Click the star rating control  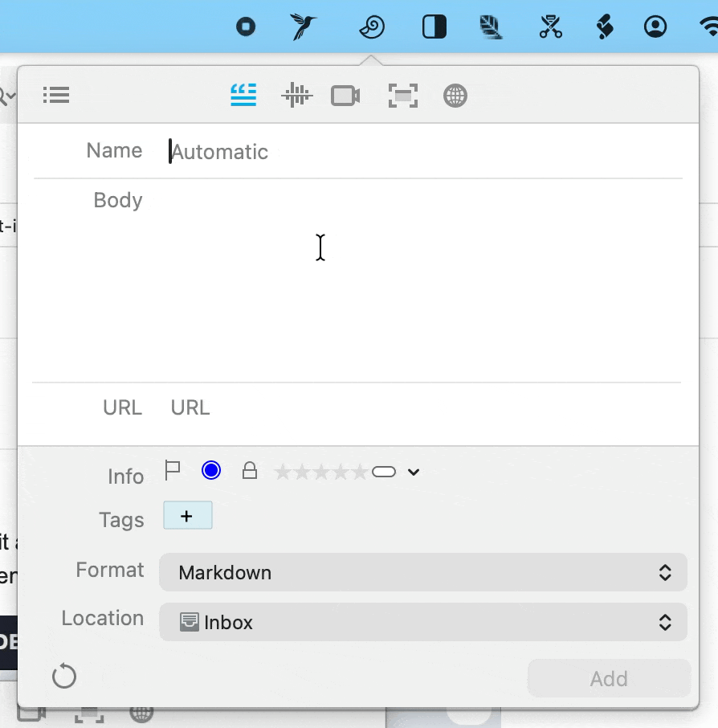321,472
